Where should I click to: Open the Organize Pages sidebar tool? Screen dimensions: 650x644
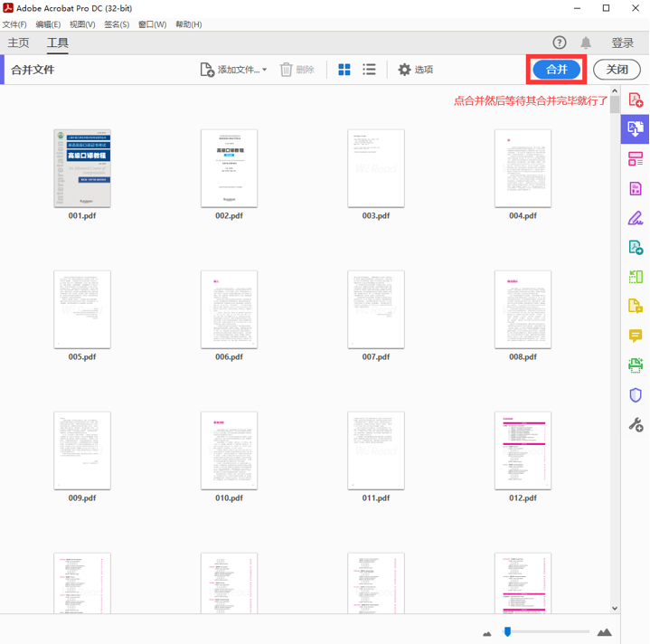(x=635, y=159)
